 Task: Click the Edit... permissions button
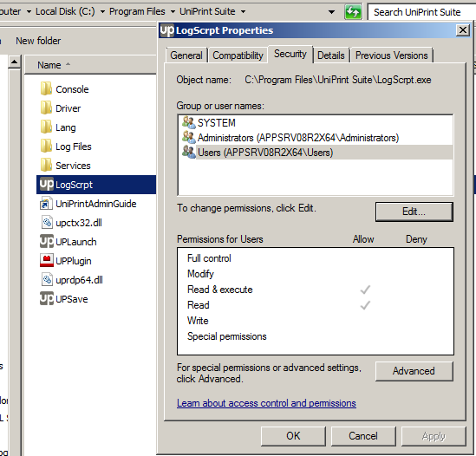point(414,212)
